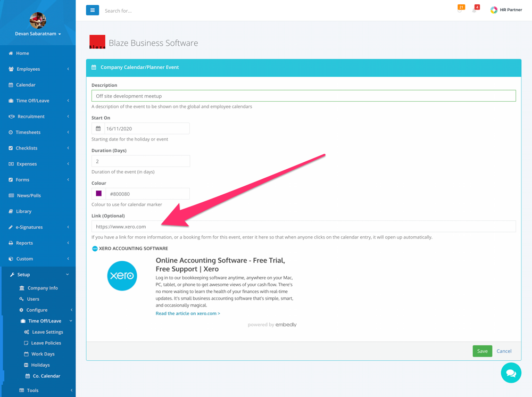This screenshot has width=532, height=397.
Task: Click the Description text field
Action: click(x=304, y=96)
